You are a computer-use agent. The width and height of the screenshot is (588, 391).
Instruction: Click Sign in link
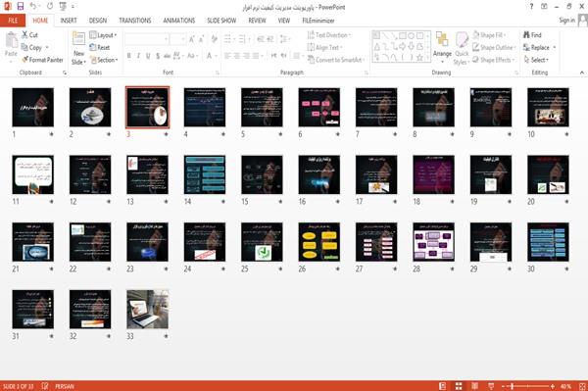[x=566, y=21]
